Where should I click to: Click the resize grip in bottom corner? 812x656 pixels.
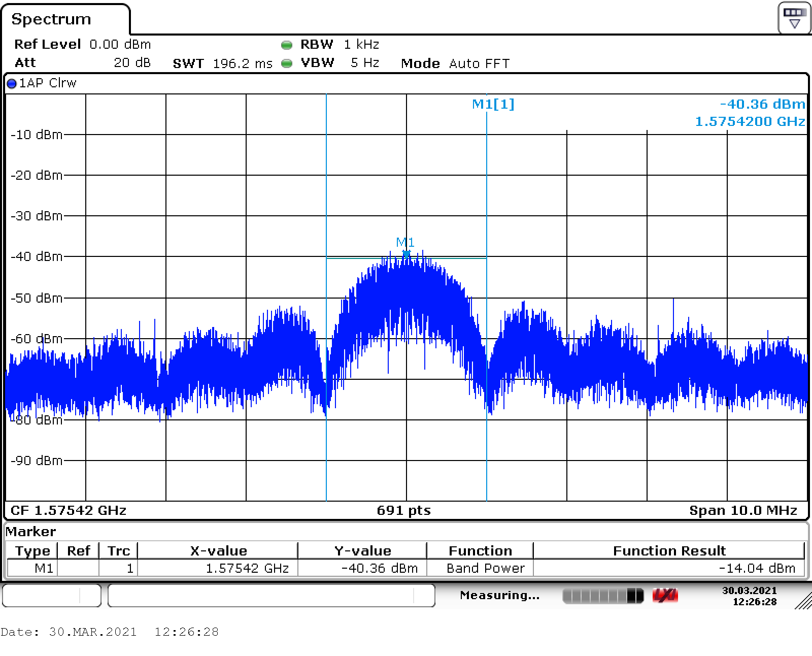(803, 601)
